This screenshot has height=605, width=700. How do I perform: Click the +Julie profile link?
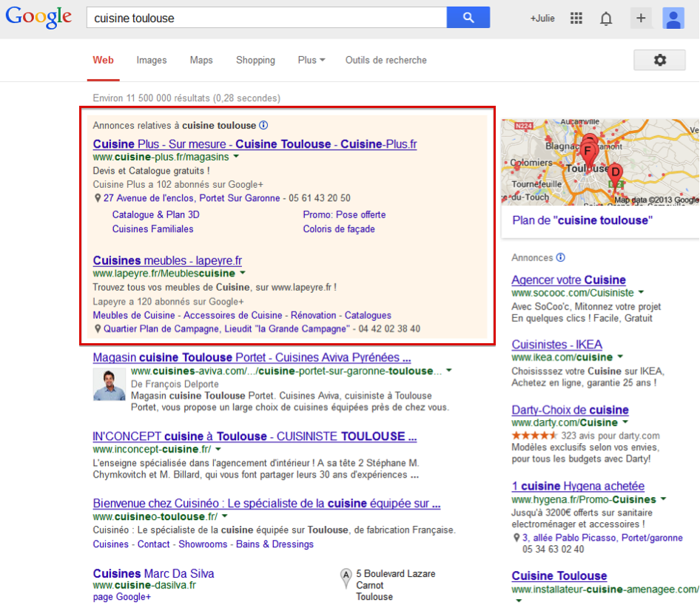click(542, 18)
